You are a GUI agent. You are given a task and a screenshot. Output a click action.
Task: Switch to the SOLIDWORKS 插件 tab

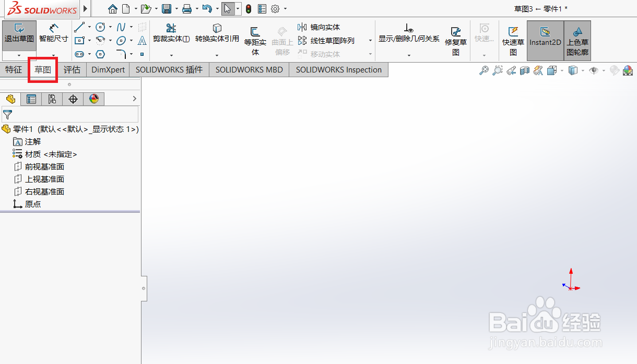tap(169, 69)
